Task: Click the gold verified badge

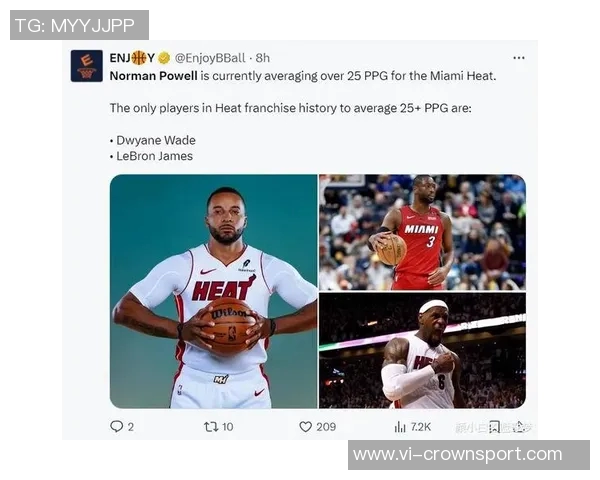Action: (164, 58)
